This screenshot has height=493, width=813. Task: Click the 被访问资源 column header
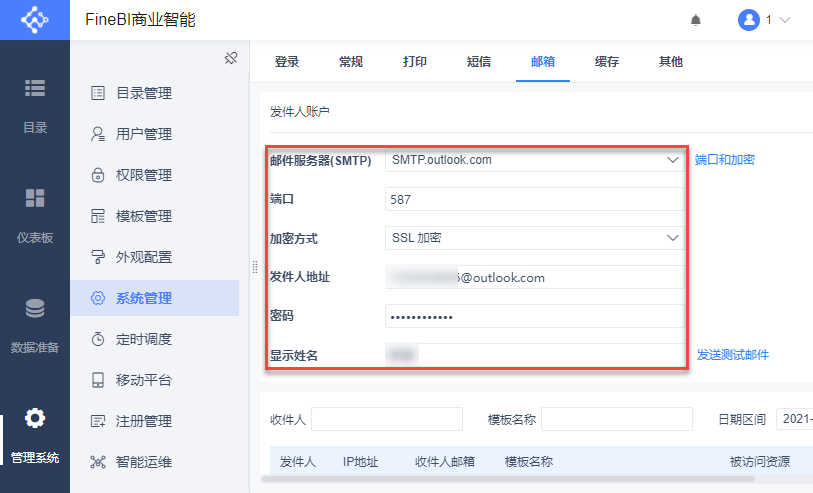(x=760, y=461)
